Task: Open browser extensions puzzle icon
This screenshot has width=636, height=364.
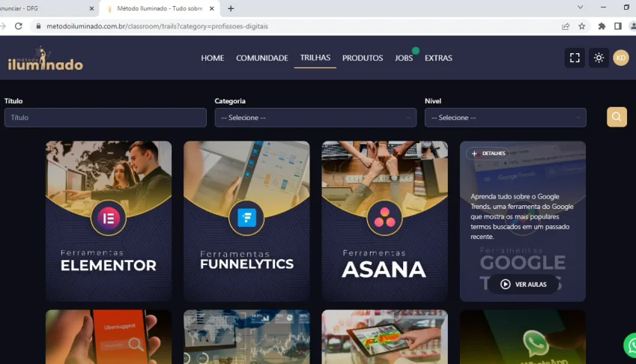Action: [x=602, y=26]
